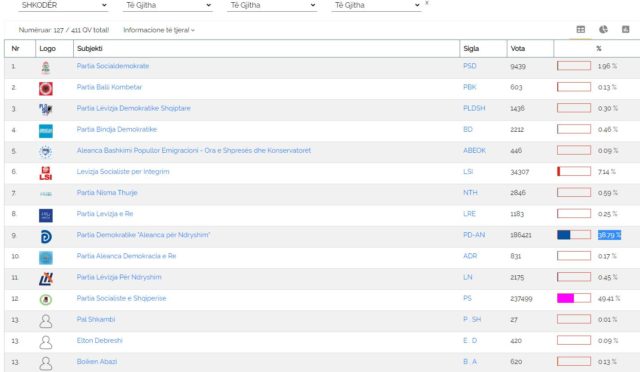
Task: Open Partia Aleanca Demokracia e Re link
Action: coord(126,256)
